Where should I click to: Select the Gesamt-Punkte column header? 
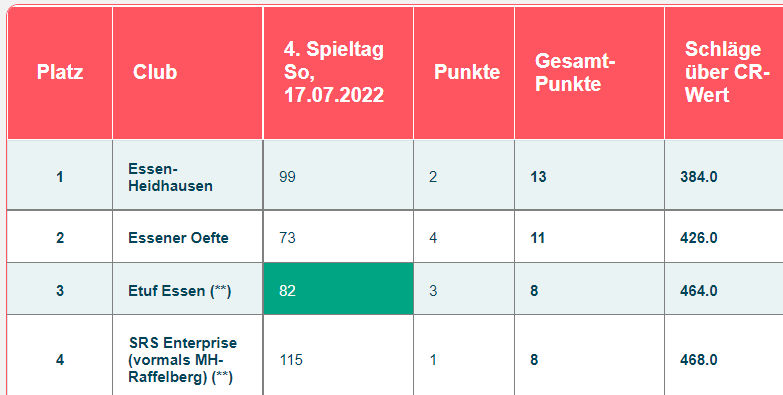[x=589, y=72]
